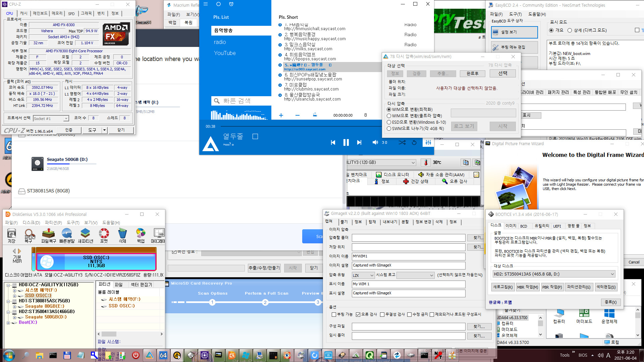Click thermometer temperature icon in CrystalDiskInfo

(x=426, y=163)
